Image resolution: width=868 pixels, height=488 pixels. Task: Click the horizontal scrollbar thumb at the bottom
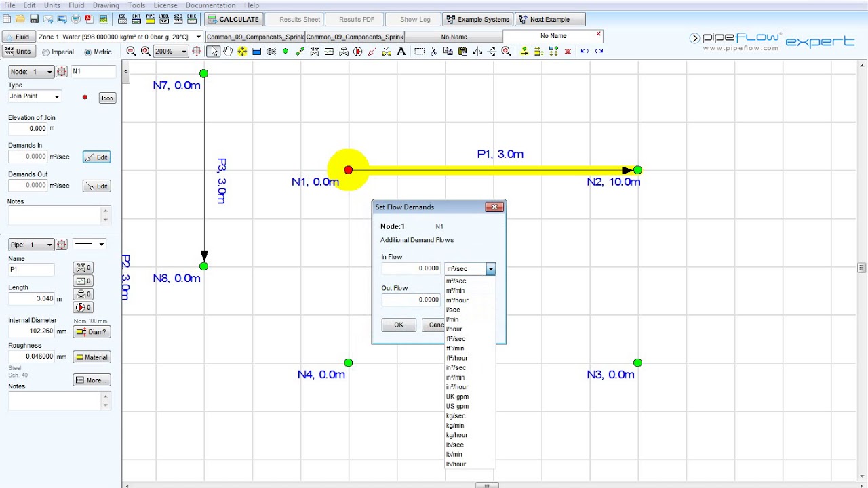pyautogui.click(x=486, y=485)
